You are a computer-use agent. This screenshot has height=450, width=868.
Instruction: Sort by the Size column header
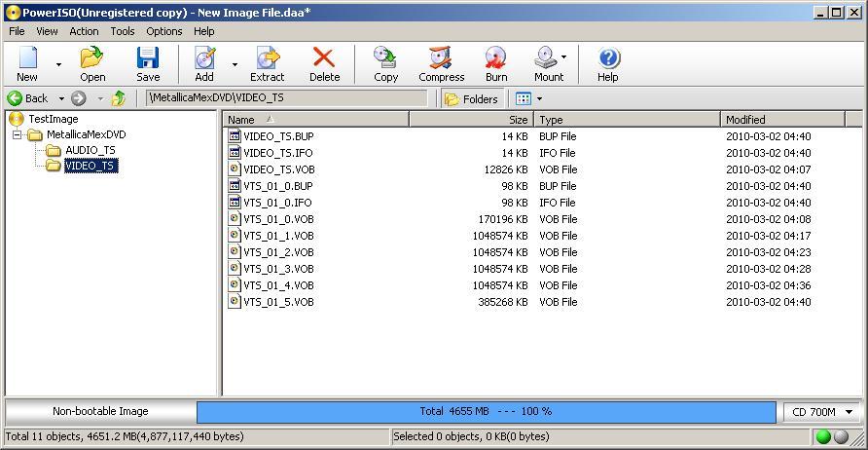tap(472, 119)
